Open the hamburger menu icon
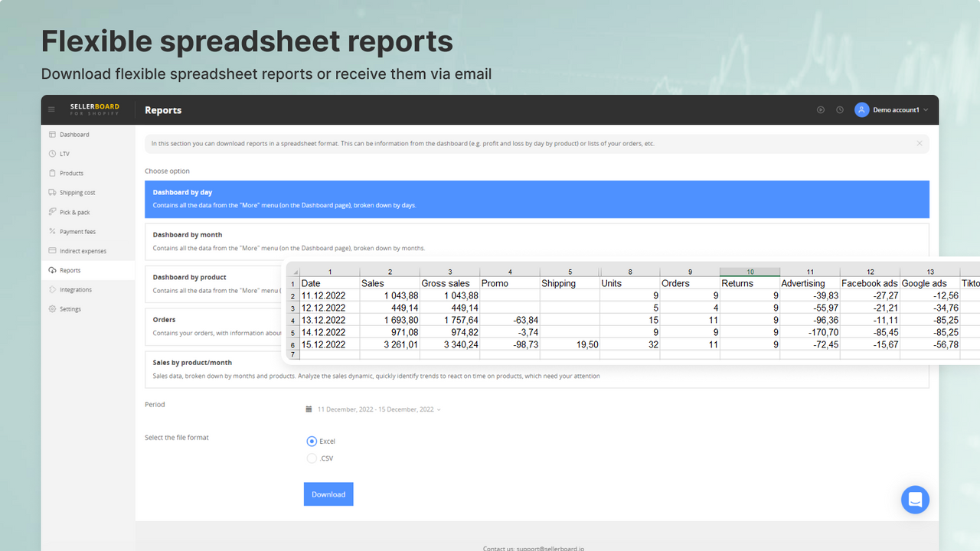This screenshot has height=551, width=980. coord(52,110)
